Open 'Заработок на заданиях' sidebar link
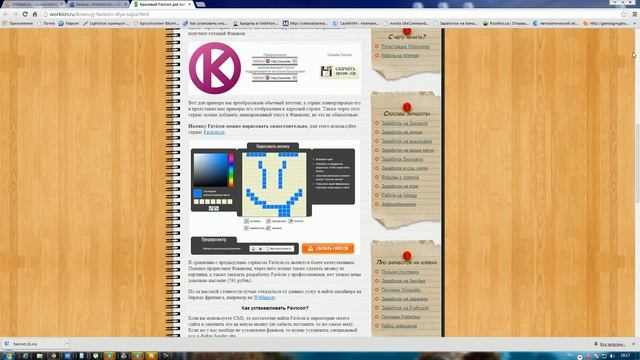 point(404,299)
